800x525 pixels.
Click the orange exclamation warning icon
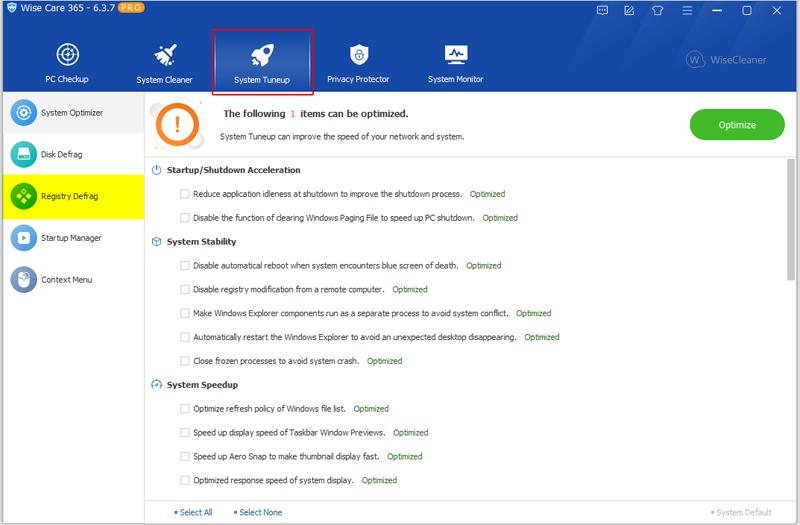pos(177,124)
